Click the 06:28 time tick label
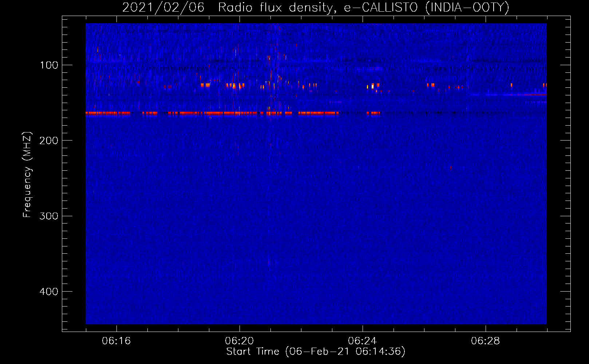Image resolution: width=589 pixels, height=364 pixels. coord(485,341)
